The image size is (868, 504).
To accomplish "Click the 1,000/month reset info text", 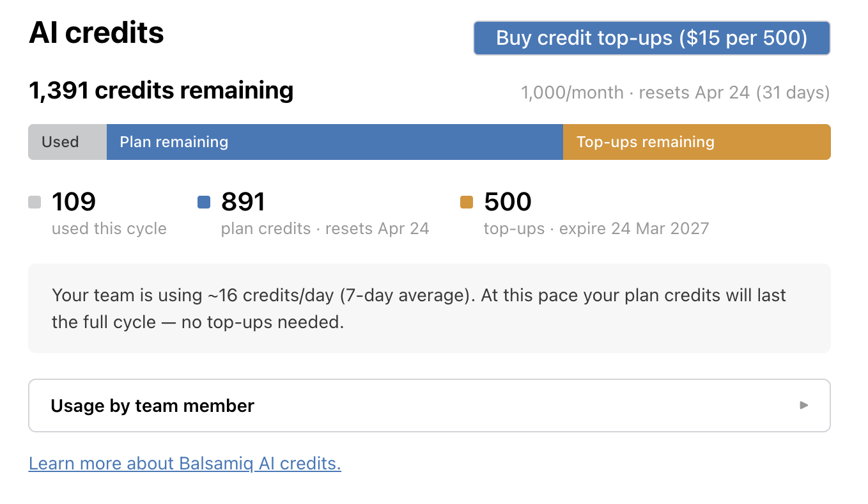I will 675,93.
